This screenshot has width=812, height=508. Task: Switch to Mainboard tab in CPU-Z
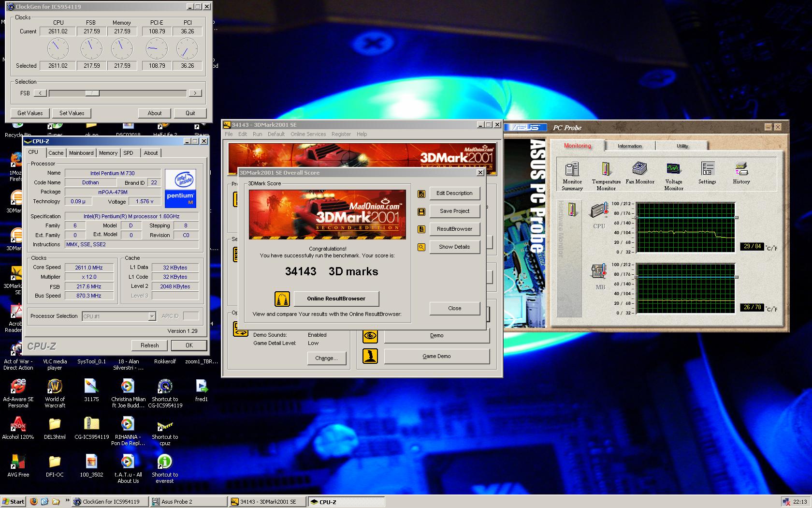(81, 153)
